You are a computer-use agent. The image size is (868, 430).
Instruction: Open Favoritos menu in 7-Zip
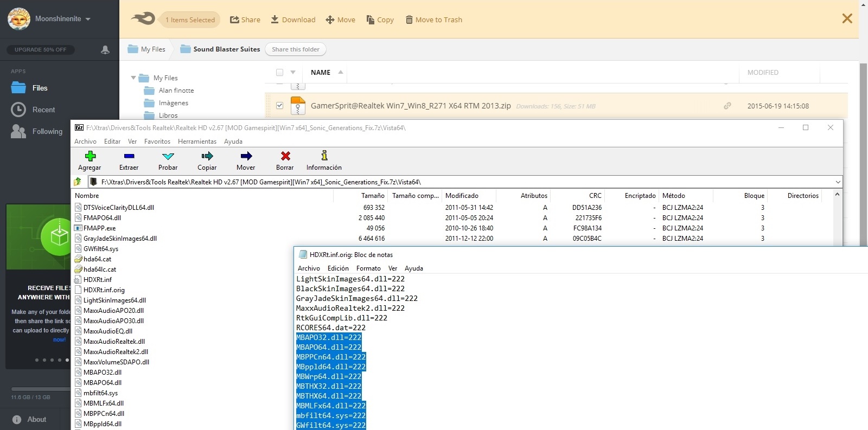coord(157,142)
